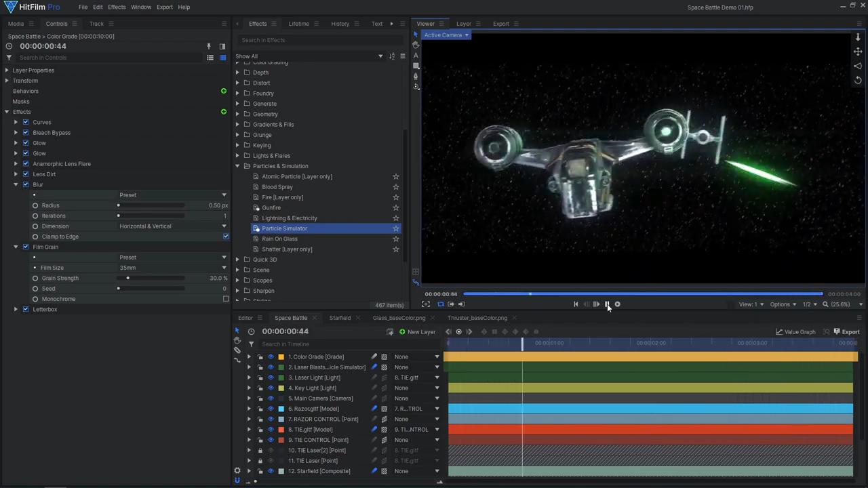Hide the Key Light layer
This screenshot has height=488, width=868.
tap(271, 388)
